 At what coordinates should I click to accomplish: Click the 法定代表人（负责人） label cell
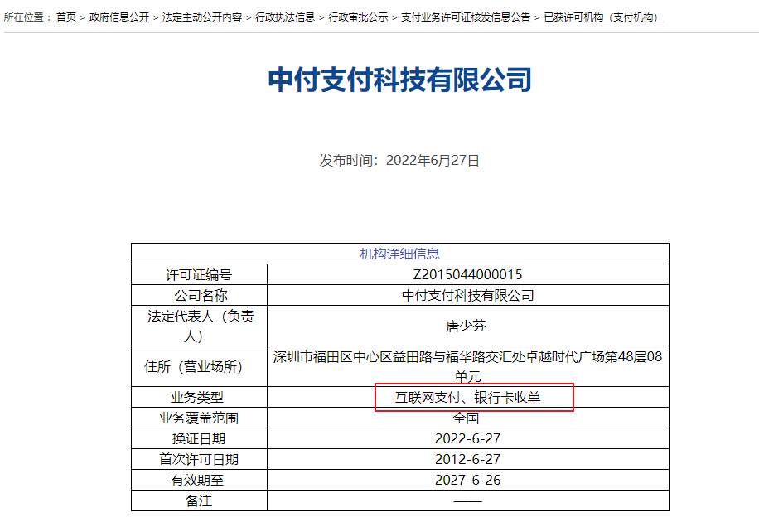[199, 326]
